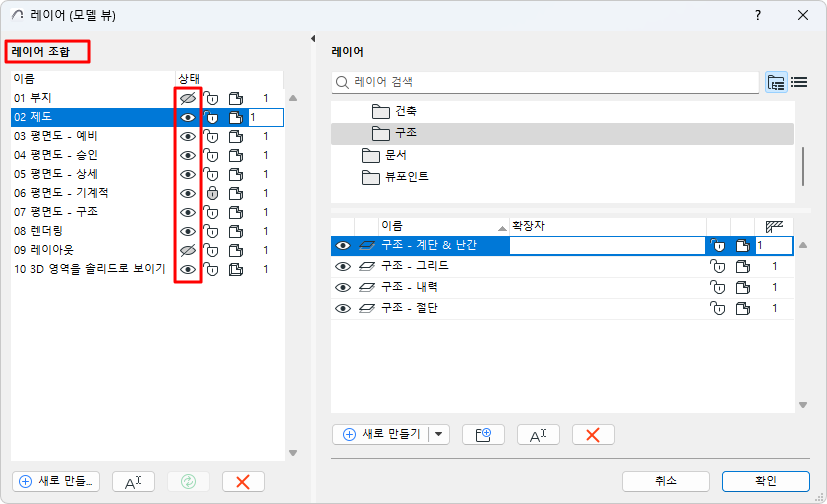Rename selected layer with A-cursor button
Image resolution: width=827 pixels, height=504 pixels.
click(538, 434)
